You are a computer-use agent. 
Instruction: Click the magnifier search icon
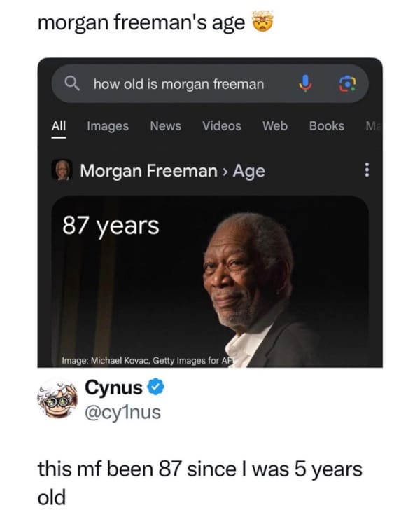click(72, 84)
